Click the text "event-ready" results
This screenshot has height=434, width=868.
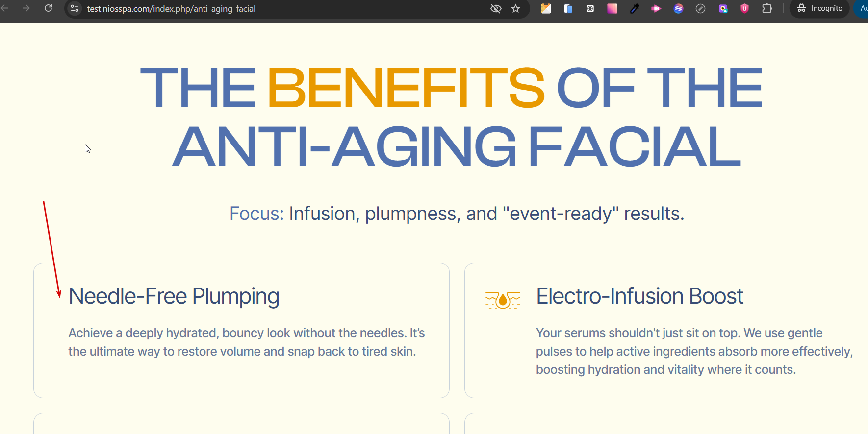coord(593,214)
